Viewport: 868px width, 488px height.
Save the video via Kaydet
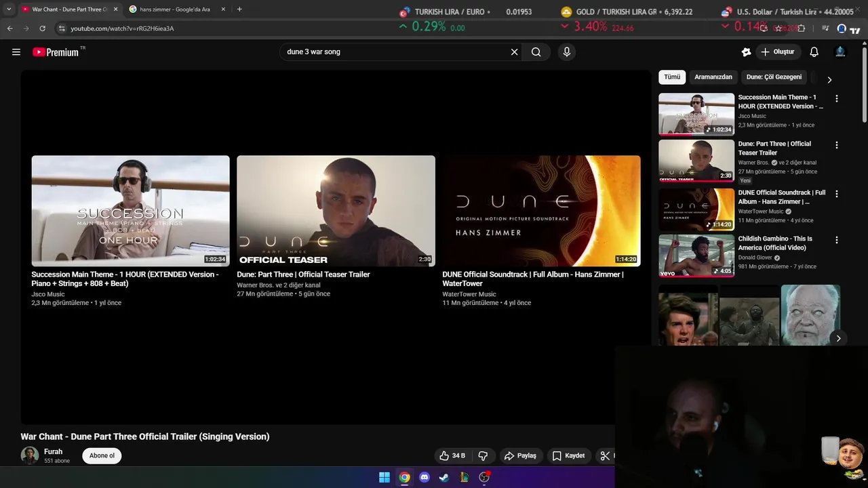(568, 455)
